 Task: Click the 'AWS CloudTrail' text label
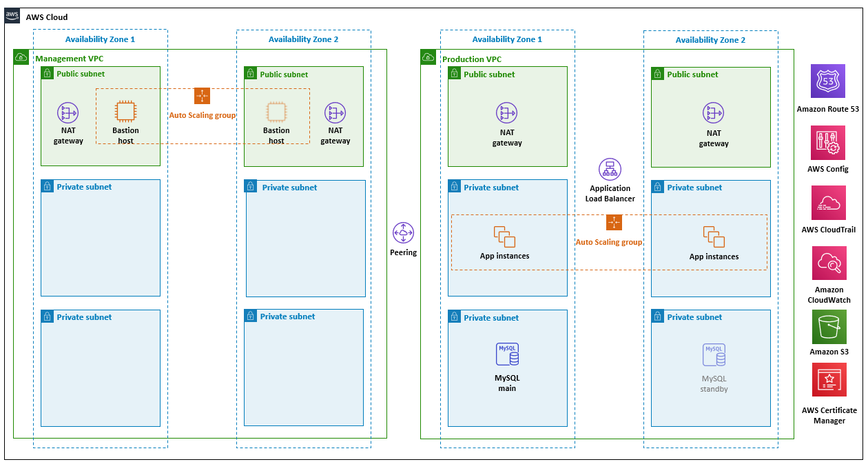click(x=829, y=230)
